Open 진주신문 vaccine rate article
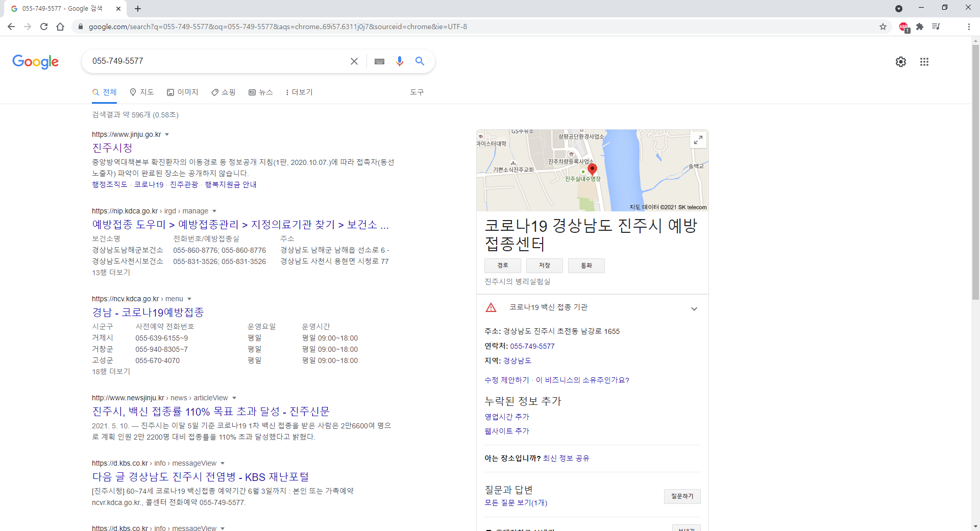This screenshot has width=980, height=531. pos(211,412)
